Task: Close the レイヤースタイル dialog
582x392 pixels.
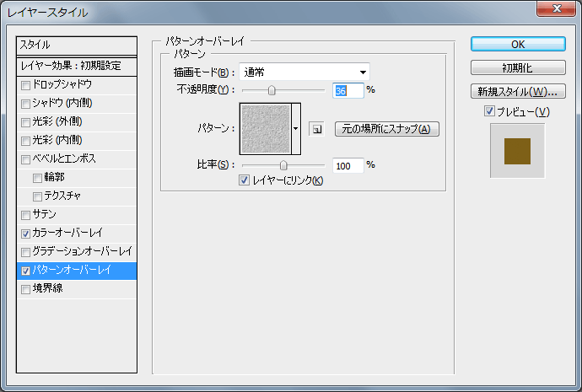Action: coord(556,8)
